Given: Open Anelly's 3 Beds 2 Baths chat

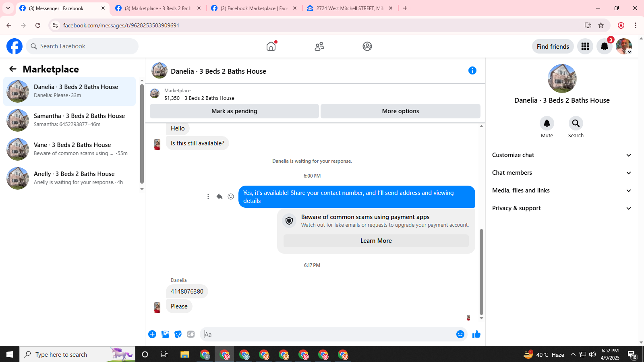Looking at the screenshot, I should tap(70, 178).
